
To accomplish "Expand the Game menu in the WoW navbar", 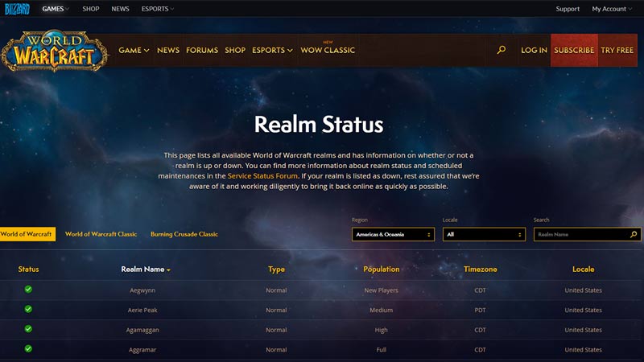I will pos(134,50).
